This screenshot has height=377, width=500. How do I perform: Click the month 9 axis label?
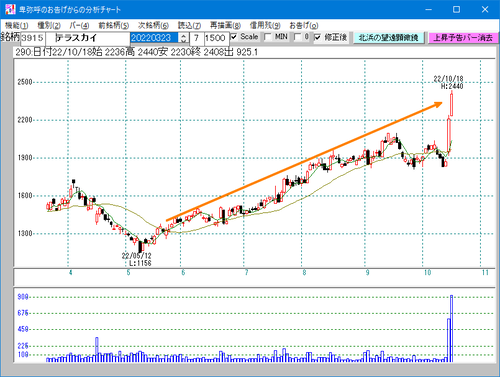click(367, 273)
